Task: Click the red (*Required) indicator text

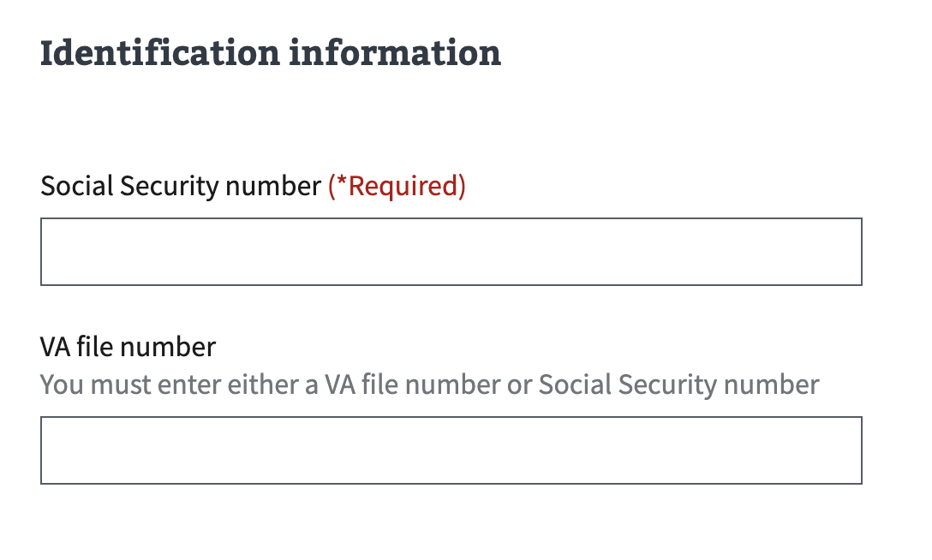Action: (x=397, y=186)
